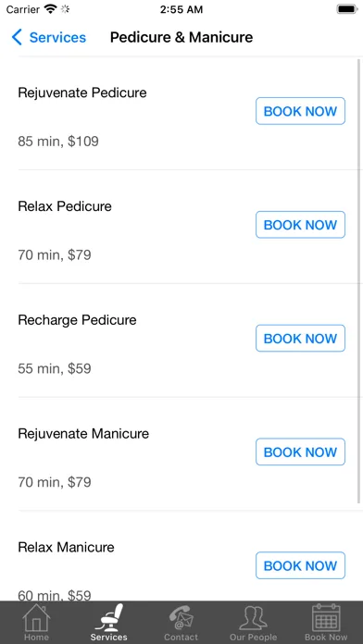This screenshot has height=644, width=363.
Task: Open the Book Now calendar icon
Action: [326, 617]
